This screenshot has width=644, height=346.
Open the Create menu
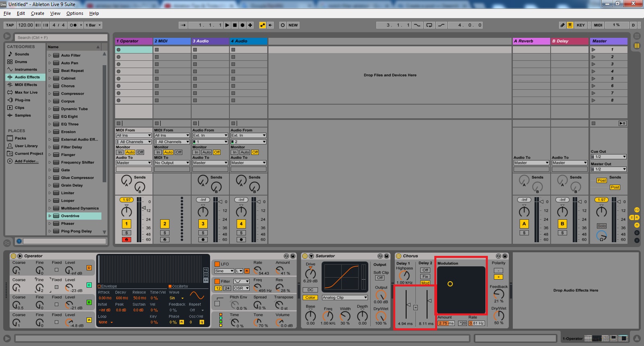pyautogui.click(x=37, y=13)
